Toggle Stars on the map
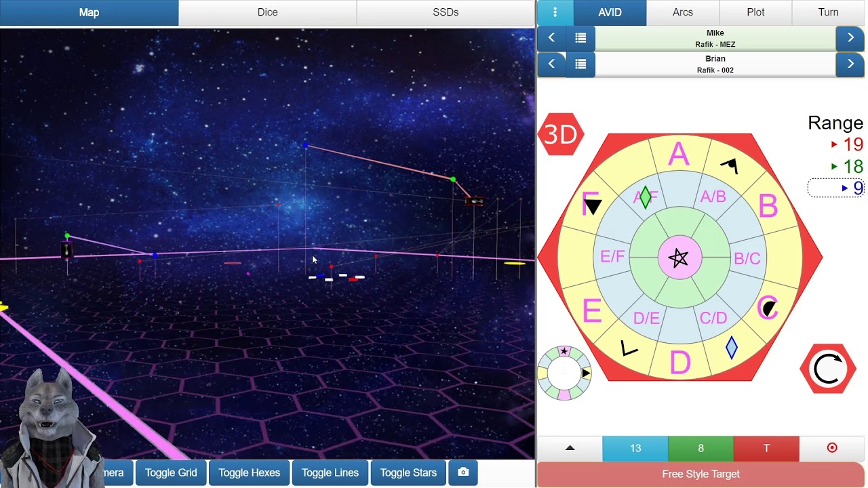The height and width of the screenshot is (488, 868). [x=408, y=473]
